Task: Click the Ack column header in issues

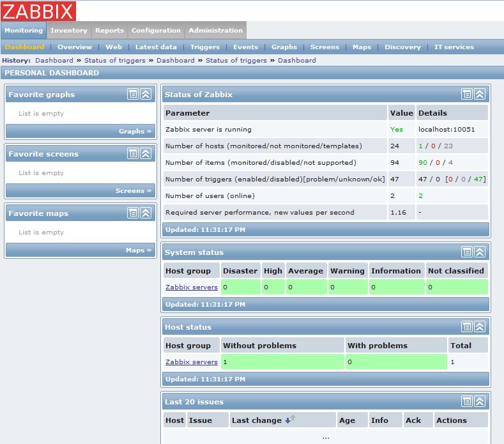Action: [x=418, y=420]
